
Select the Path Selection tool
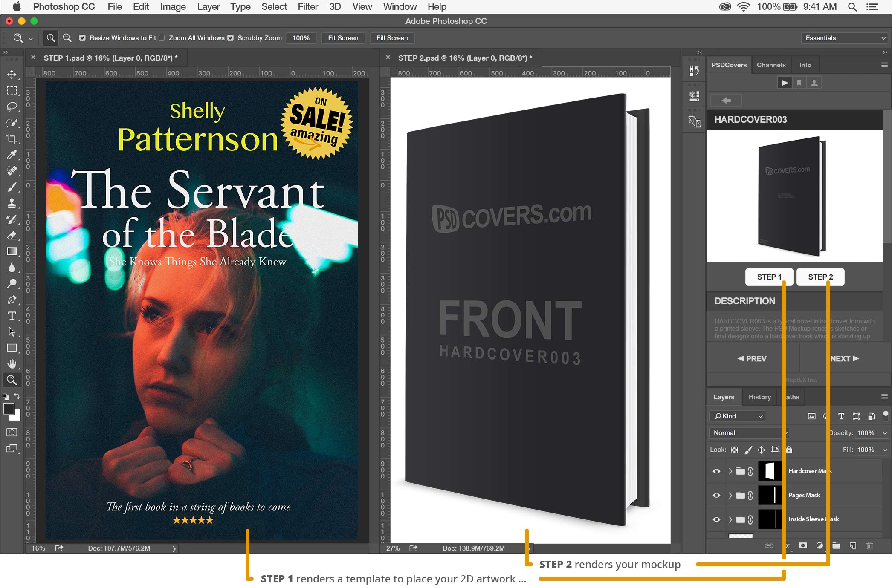click(12, 331)
